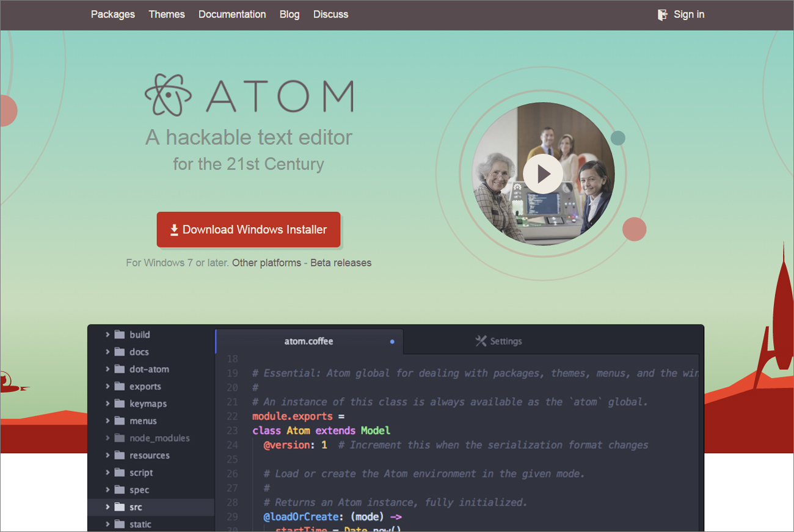Click the resources folder icon

pyautogui.click(x=119, y=455)
